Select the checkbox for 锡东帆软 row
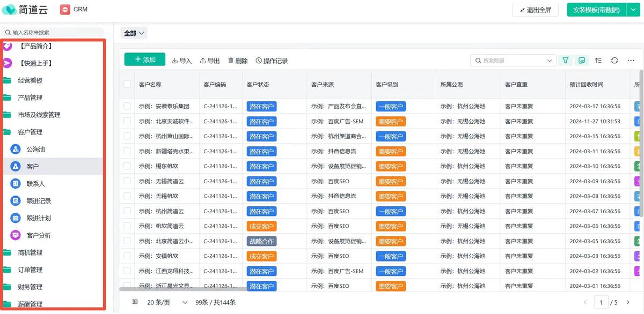The width and height of the screenshot is (644, 314). pyautogui.click(x=127, y=166)
